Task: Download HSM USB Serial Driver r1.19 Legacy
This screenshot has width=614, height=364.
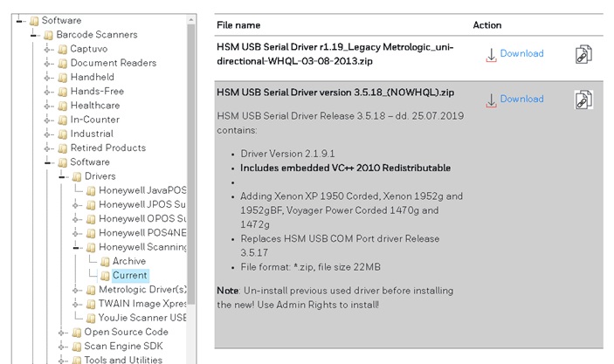Action: click(521, 54)
